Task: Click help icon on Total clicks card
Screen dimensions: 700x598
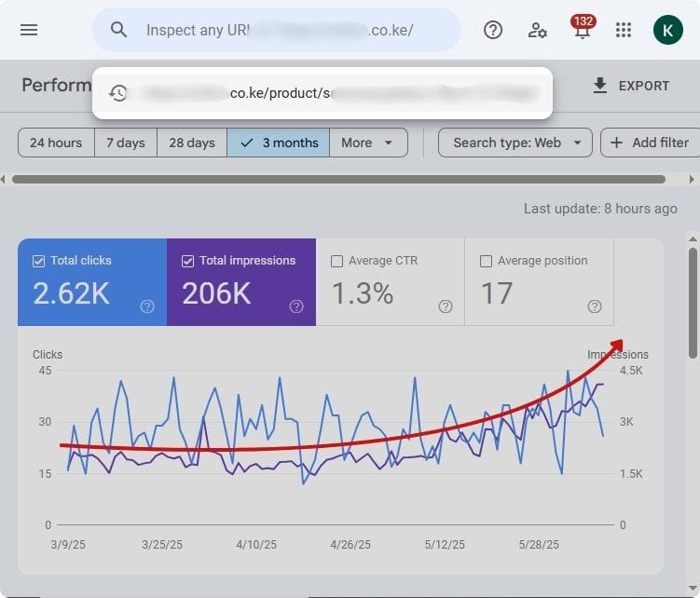Action: (x=147, y=306)
